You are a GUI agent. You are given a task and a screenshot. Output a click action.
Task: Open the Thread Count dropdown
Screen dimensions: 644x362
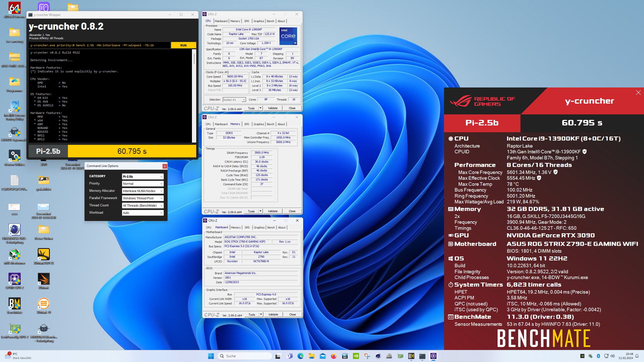tap(143, 206)
